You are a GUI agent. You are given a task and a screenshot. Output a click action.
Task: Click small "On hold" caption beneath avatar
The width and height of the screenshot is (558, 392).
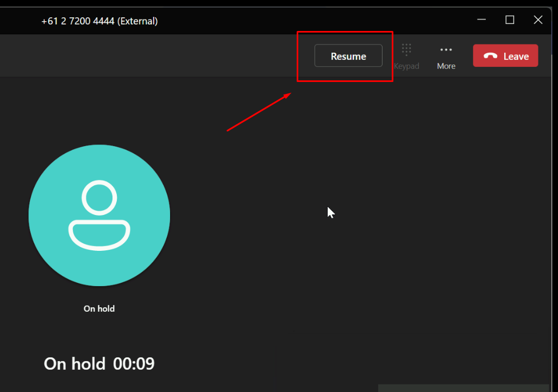99,308
